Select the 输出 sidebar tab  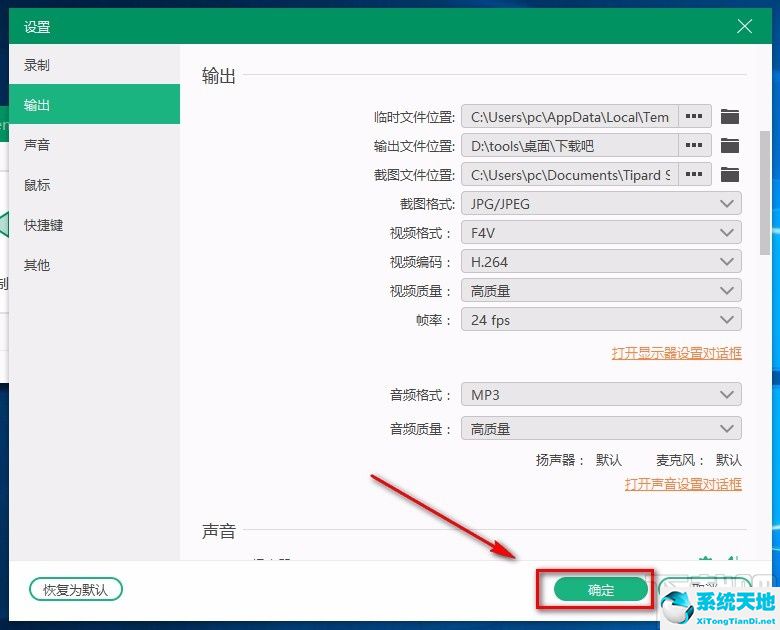click(95, 105)
